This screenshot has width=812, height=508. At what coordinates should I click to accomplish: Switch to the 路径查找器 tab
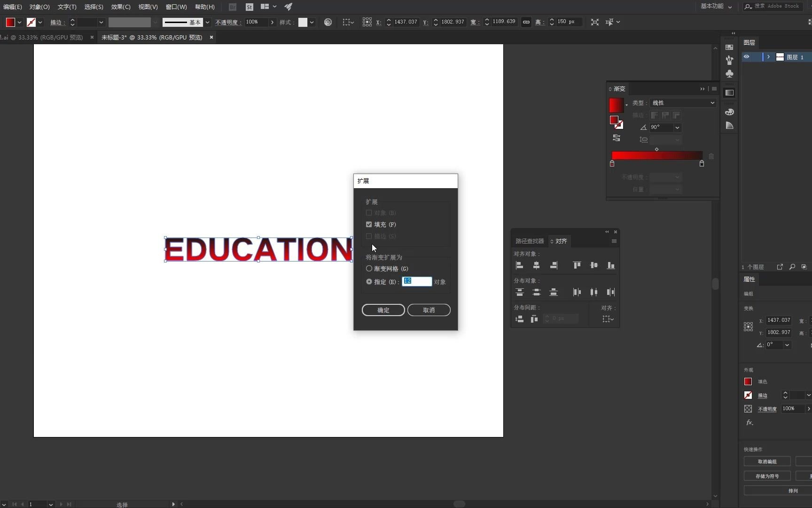point(529,241)
